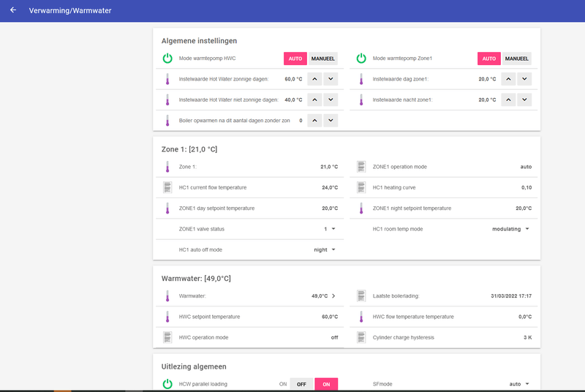Decrease days without sun for boiler heating

(x=331, y=121)
